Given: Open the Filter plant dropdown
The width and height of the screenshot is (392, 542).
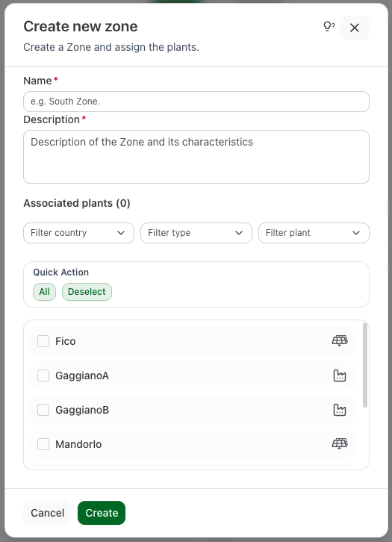Looking at the screenshot, I should pyautogui.click(x=314, y=233).
